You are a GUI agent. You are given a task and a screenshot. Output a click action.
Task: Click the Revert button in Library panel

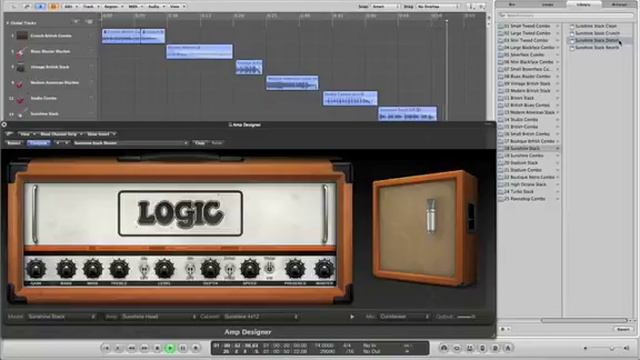(623, 329)
